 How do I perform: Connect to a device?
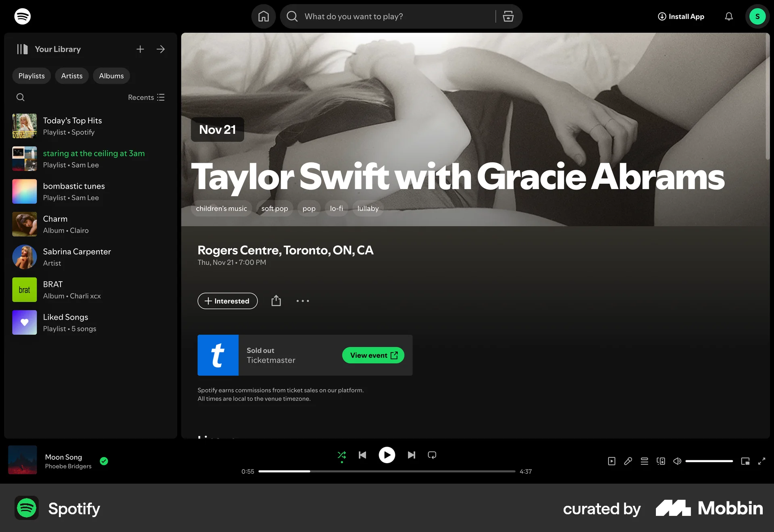[x=660, y=461]
